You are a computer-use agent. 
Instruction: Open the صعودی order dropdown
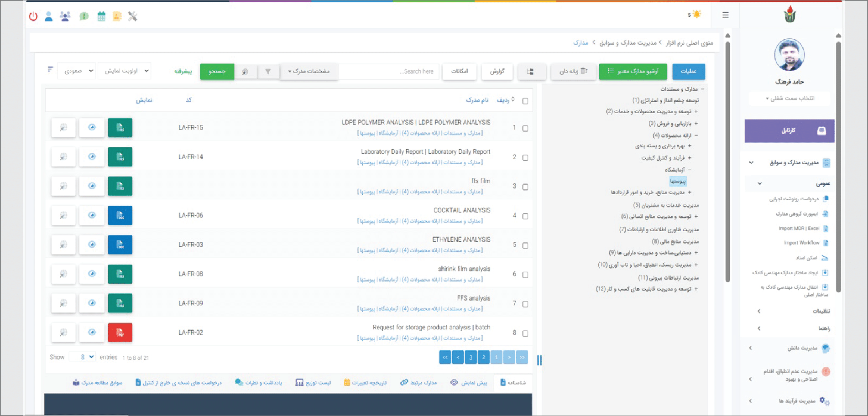(x=77, y=71)
